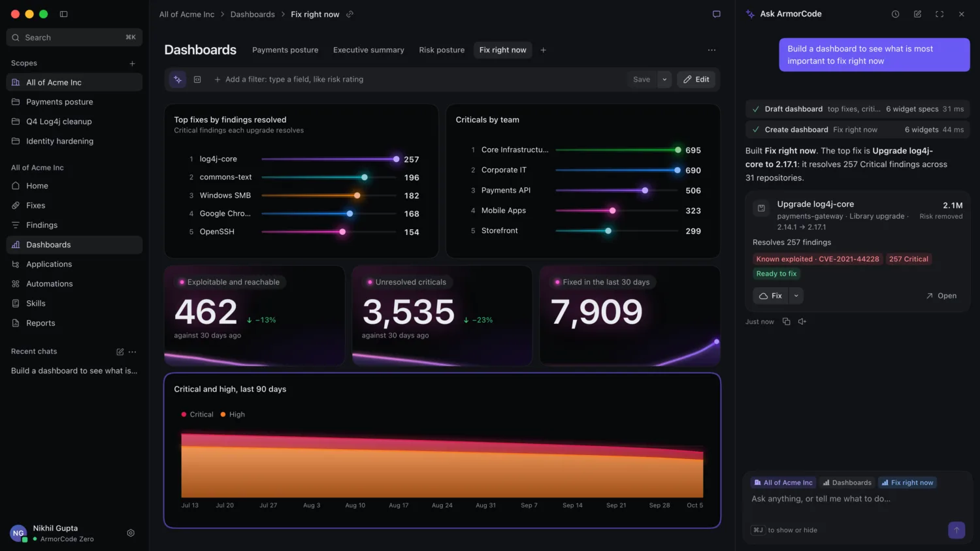Open the Fix button dropdown arrow
980x551 pixels.
point(796,296)
